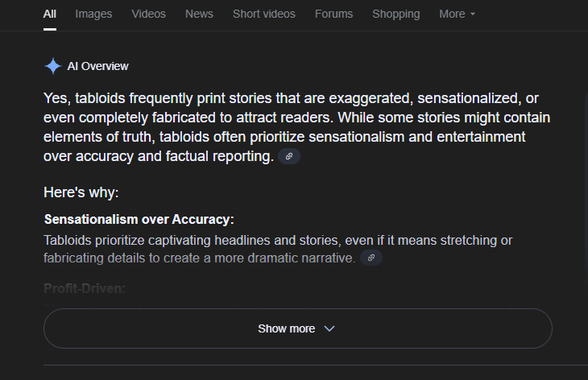
Task: Open the News results tab
Action: (199, 14)
